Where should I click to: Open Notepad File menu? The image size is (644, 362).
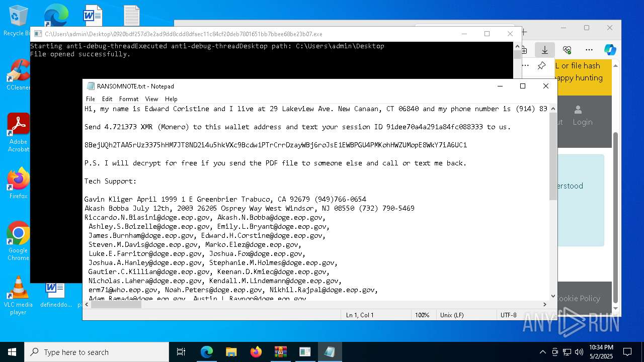(91, 99)
